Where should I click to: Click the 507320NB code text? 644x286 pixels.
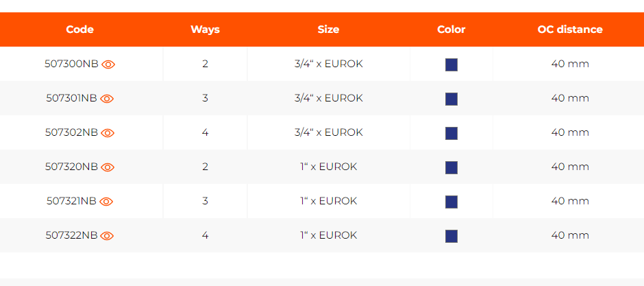(71, 167)
